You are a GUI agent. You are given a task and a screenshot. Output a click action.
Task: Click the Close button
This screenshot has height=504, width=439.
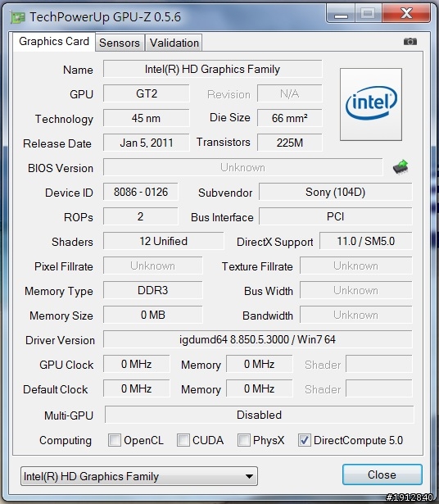(x=382, y=474)
